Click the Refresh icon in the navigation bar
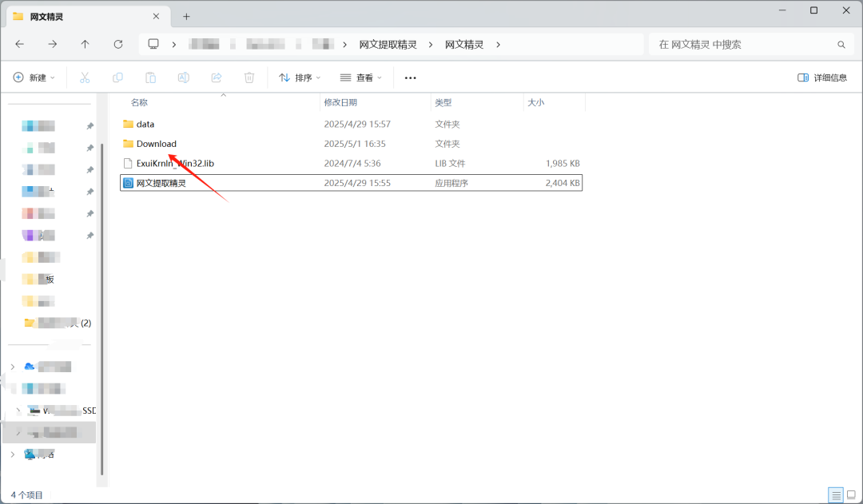This screenshot has width=863, height=504. (x=119, y=44)
